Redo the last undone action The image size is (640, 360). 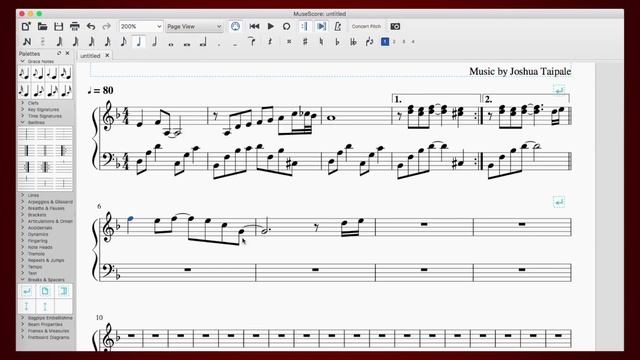(107, 27)
